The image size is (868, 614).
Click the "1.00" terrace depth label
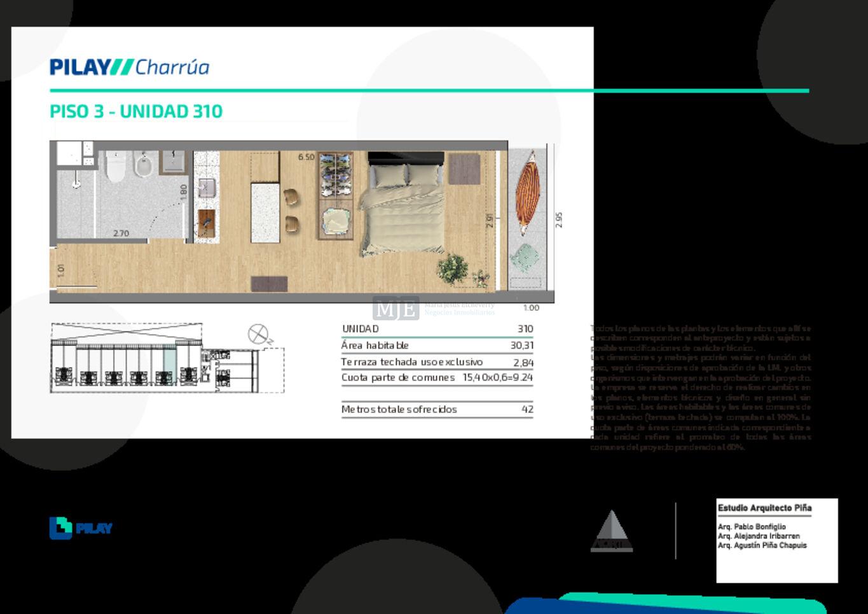pos(531,308)
